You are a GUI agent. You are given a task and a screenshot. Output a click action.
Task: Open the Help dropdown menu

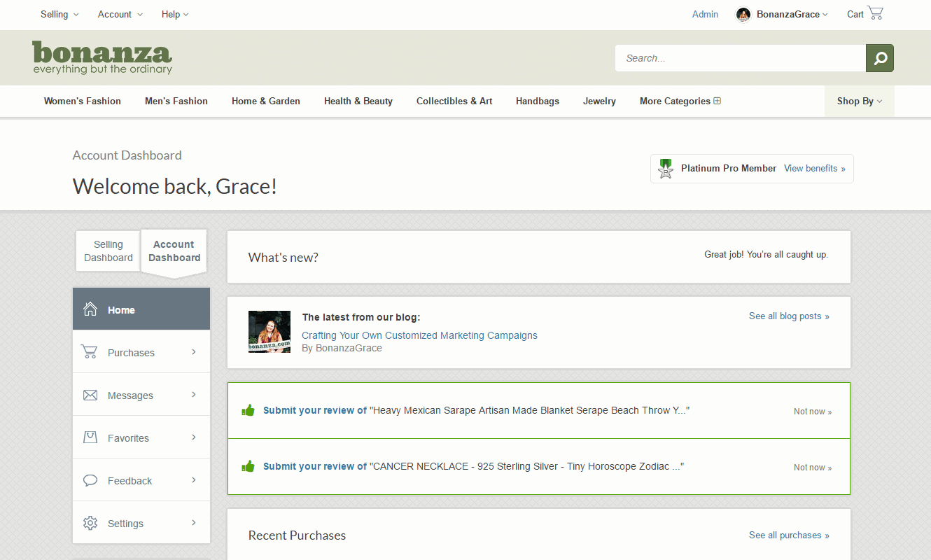pyautogui.click(x=175, y=14)
